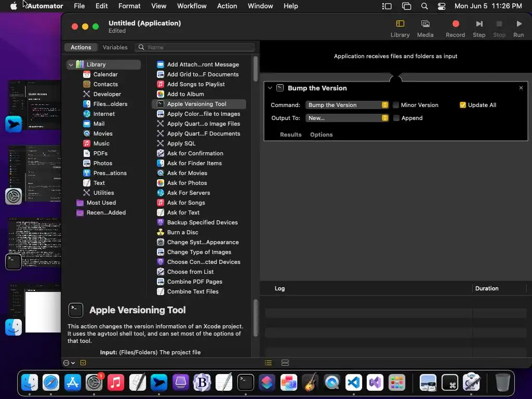This screenshot has width=532, height=399.
Task: Collapse the Library tree disclosure arrow
Action: tap(71, 64)
